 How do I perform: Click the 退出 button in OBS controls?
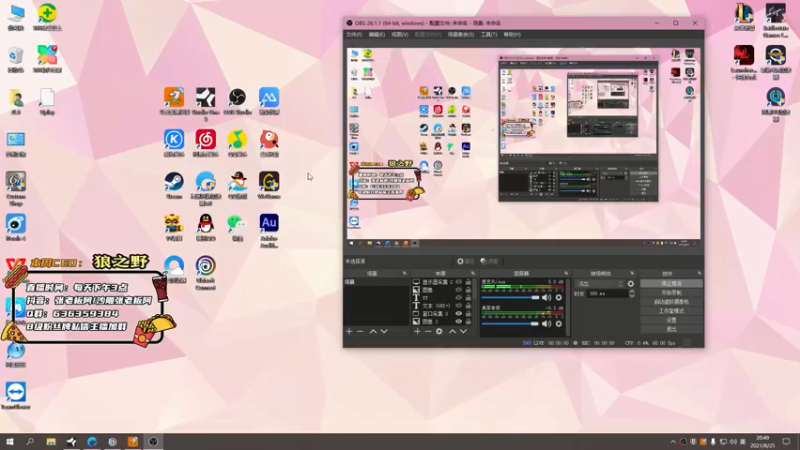671,330
